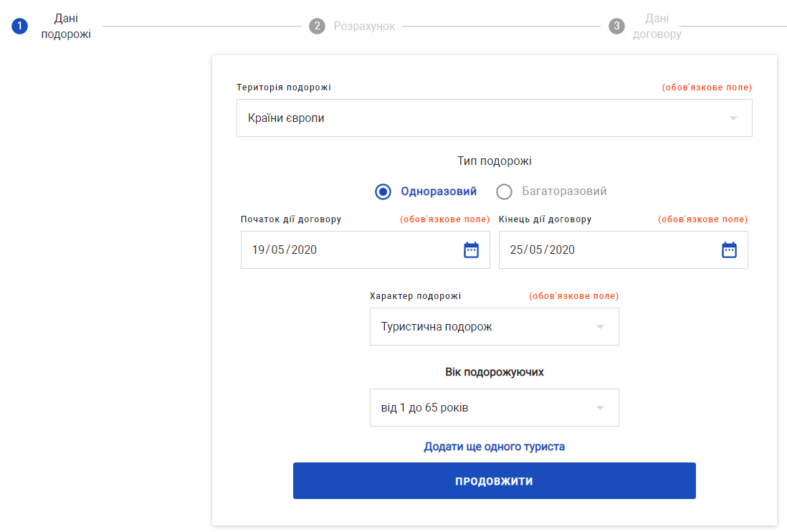
Task: Select the Багаторазовий trip type radio button
Action: tap(505, 191)
